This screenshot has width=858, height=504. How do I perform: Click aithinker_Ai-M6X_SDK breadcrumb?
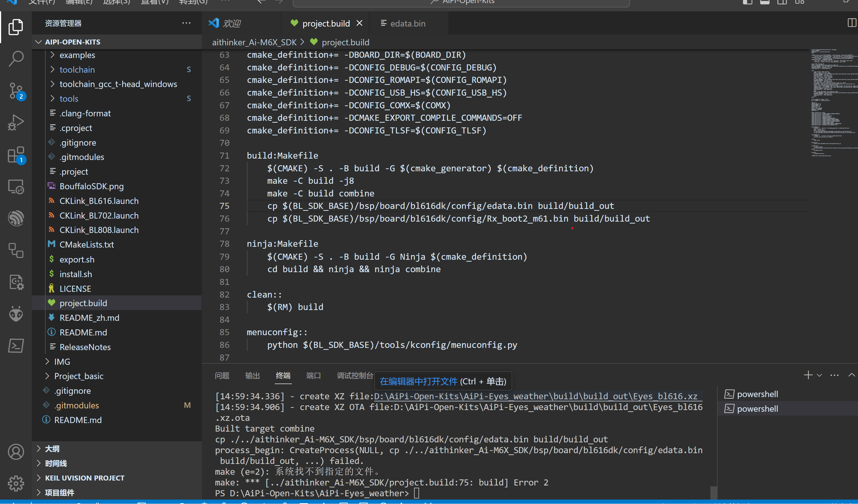(x=254, y=42)
